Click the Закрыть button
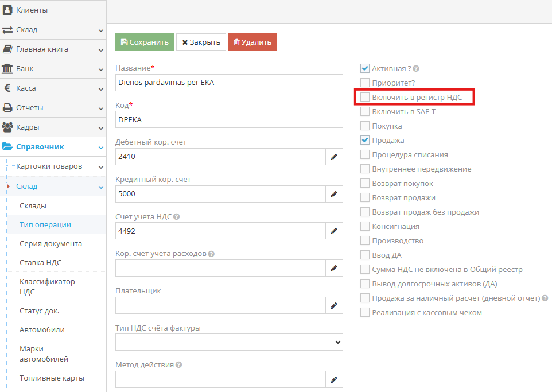This screenshot has width=552, height=392. [x=201, y=42]
